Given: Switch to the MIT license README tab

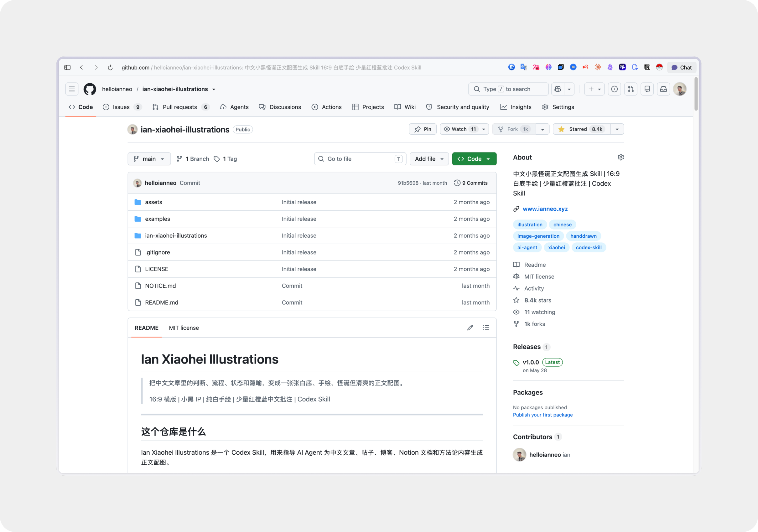Looking at the screenshot, I should click(184, 328).
